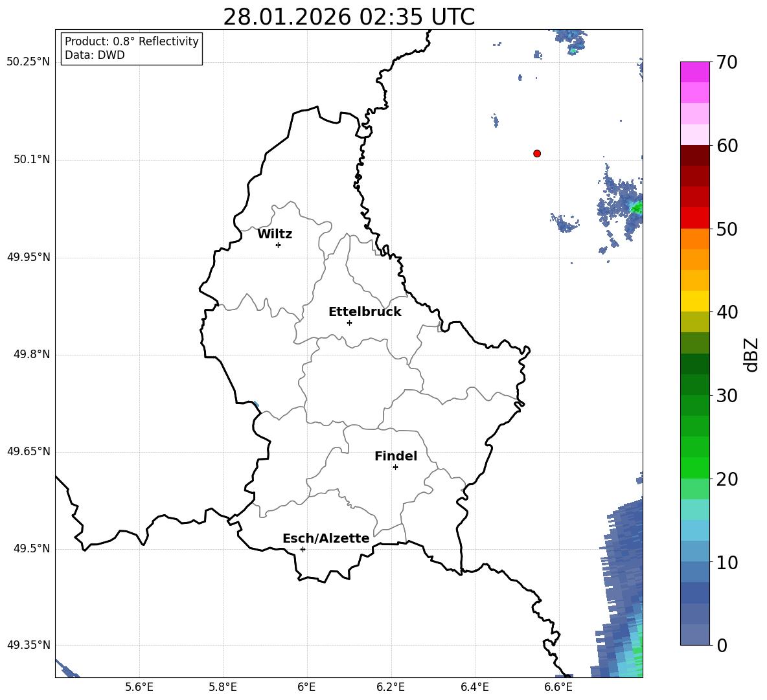Image resolution: width=767 pixels, height=700 pixels.
Task: Click the 0 colorbar tick label
Action: tap(722, 645)
